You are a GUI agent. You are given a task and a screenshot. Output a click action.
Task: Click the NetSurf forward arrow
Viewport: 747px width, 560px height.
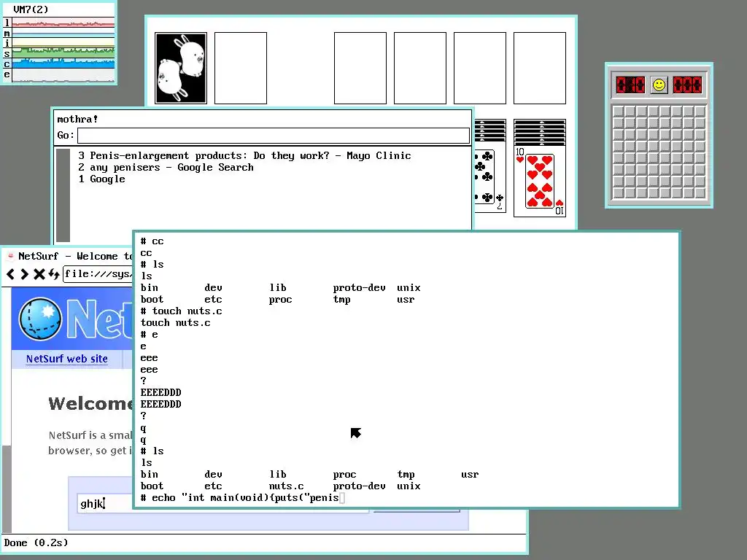[x=25, y=274]
